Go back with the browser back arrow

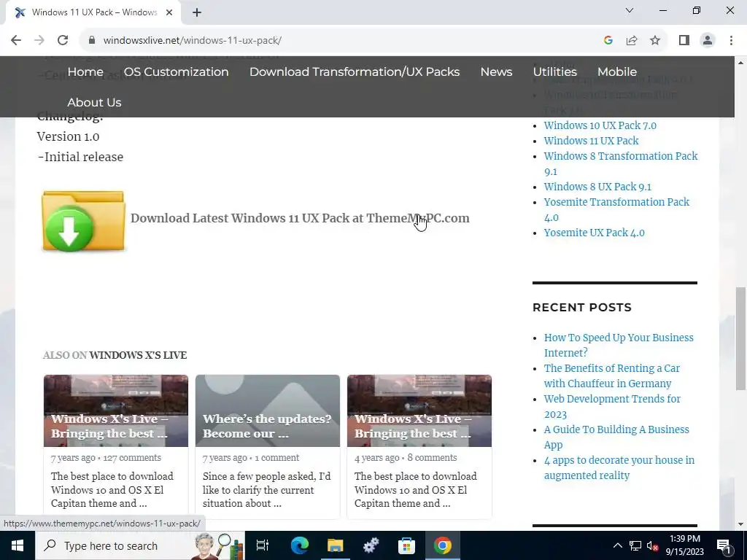tap(16, 41)
